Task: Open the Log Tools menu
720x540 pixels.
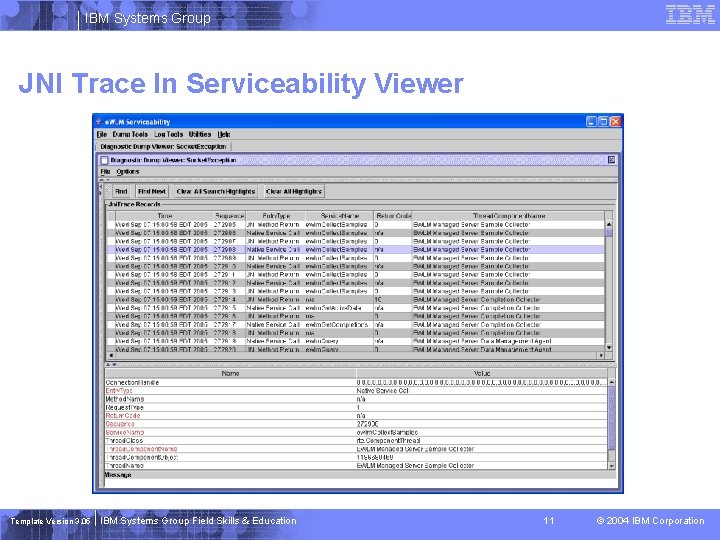Action: point(169,134)
